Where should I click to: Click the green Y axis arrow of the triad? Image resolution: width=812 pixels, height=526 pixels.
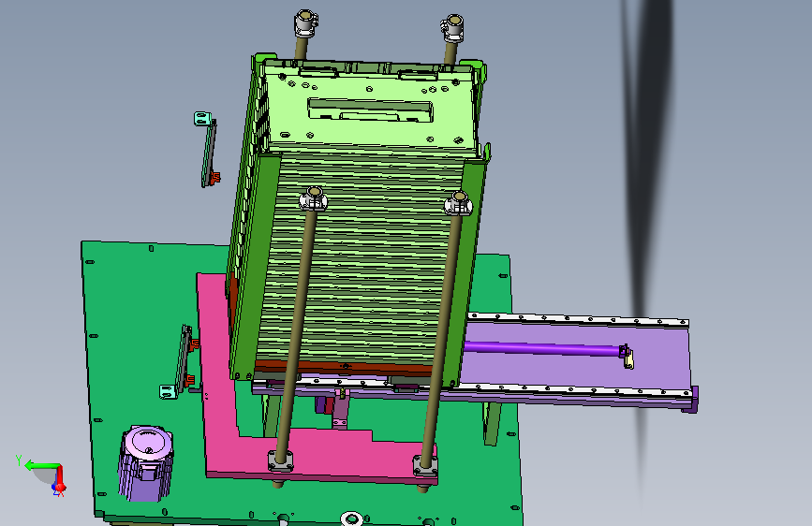(x=40, y=465)
